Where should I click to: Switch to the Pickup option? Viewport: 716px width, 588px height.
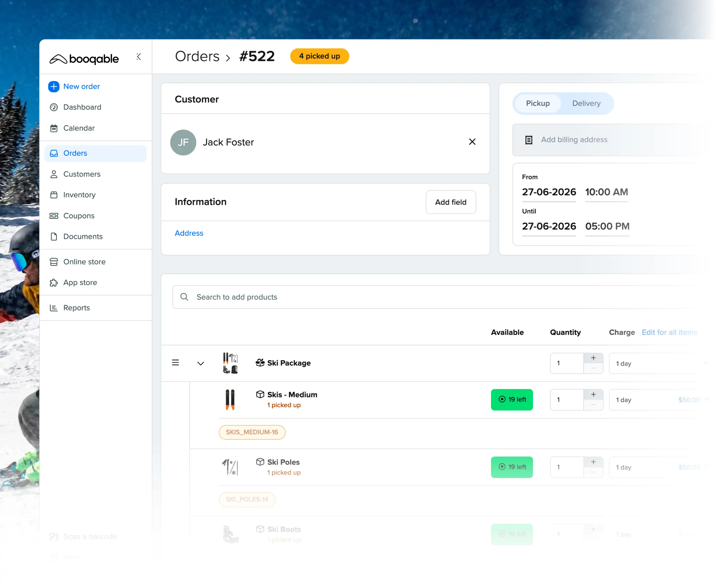click(538, 104)
